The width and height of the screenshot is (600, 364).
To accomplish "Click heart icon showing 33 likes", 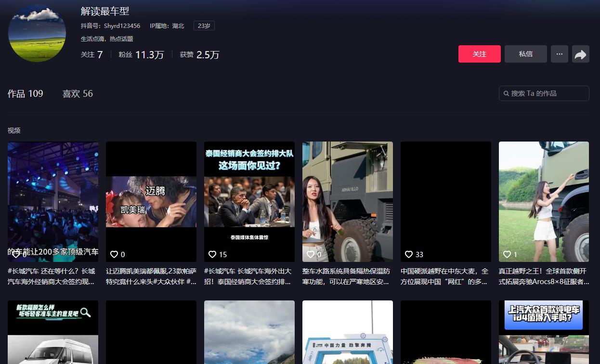I will click(409, 254).
